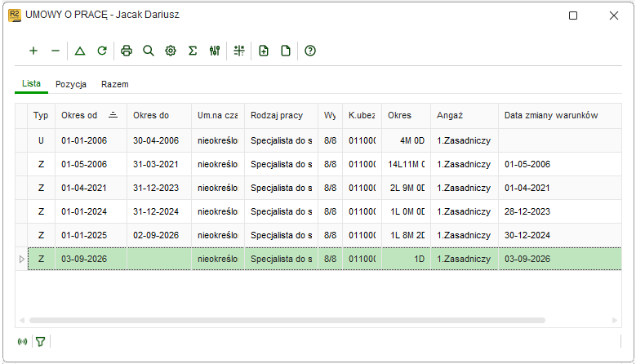Click Okres od 03-09-2026 in highlighted row

[x=91, y=259]
